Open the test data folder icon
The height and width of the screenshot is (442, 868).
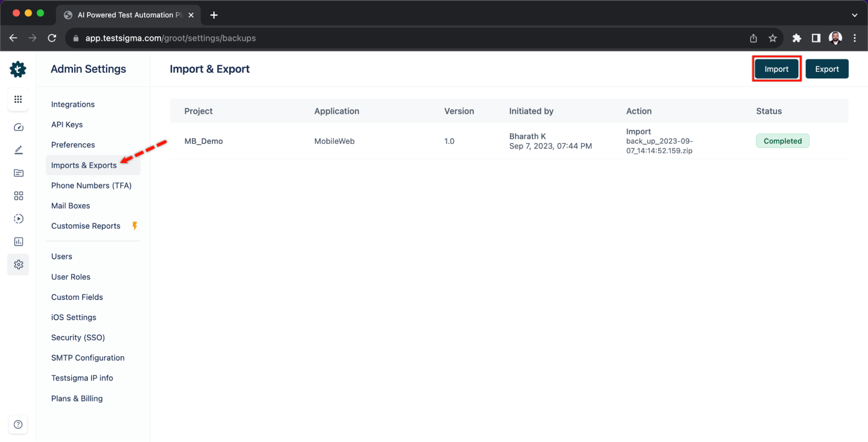pos(18,173)
